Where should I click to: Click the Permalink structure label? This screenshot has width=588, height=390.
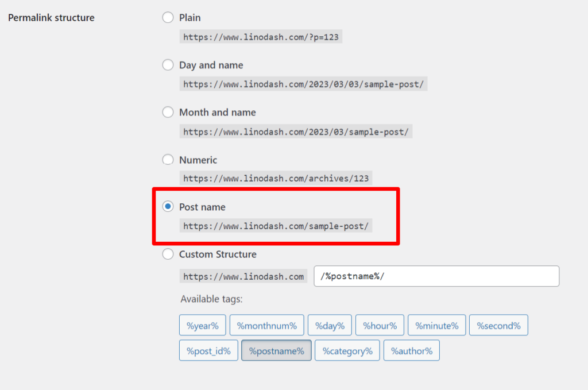point(50,18)
